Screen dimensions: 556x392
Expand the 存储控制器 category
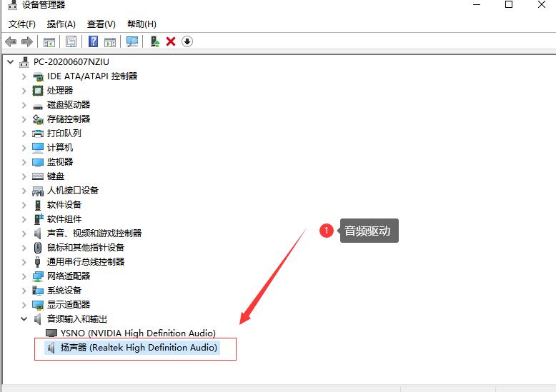(24, 119)
